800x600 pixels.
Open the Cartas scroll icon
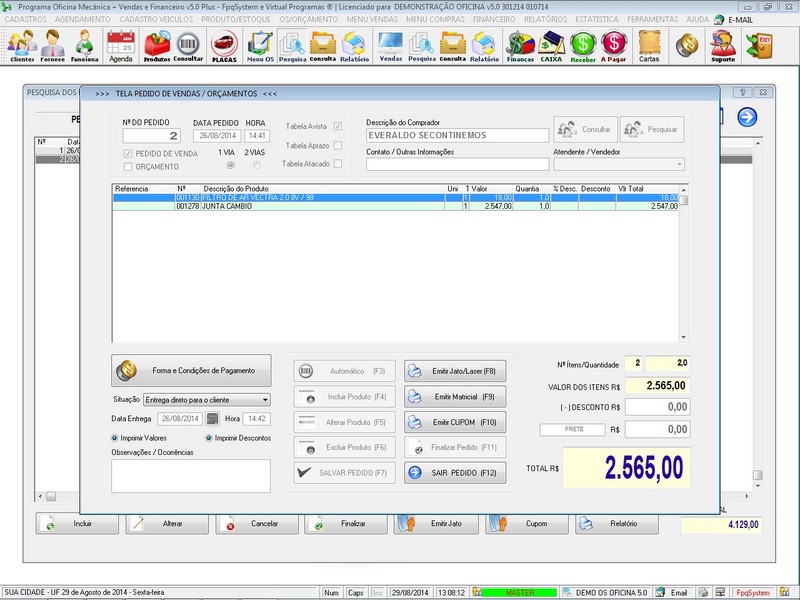pyautogui.click(x=649, y=46)
